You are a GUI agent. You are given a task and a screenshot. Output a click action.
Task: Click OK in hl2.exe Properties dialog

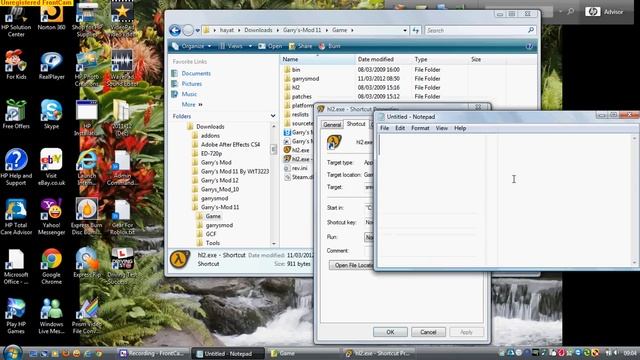(390, 332)
